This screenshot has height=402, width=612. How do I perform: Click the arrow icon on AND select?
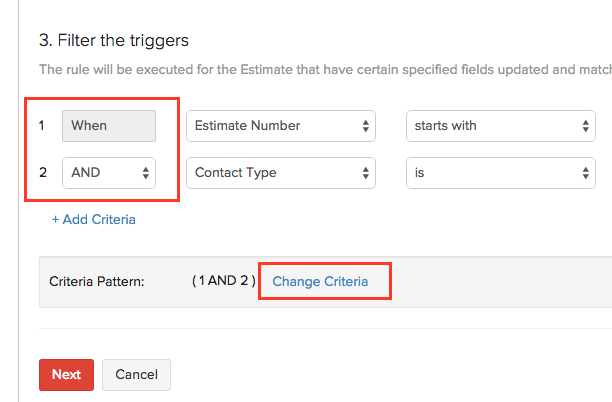point(146,173)
